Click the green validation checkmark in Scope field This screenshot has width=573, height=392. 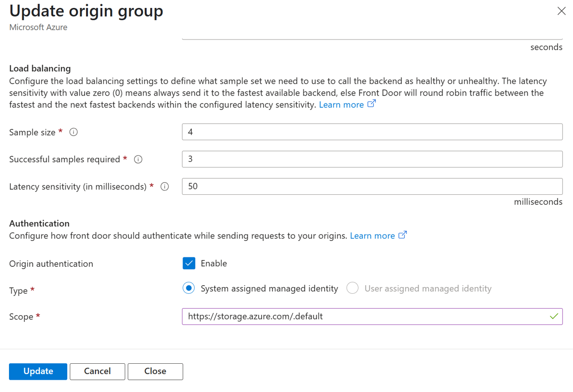pyautogui.click(x=554, y=317)
